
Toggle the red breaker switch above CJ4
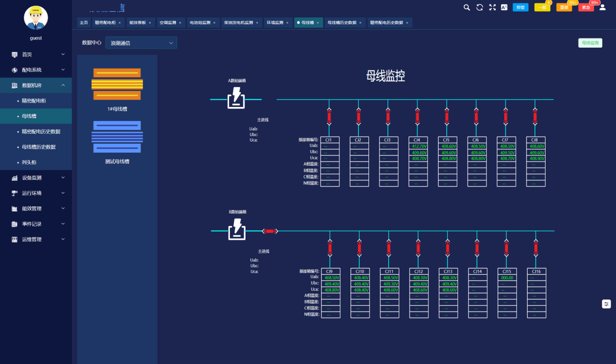click(418, 117)
